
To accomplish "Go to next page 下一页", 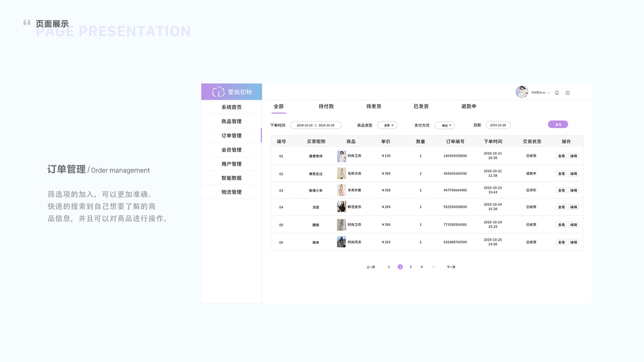I will click(451, 267).
